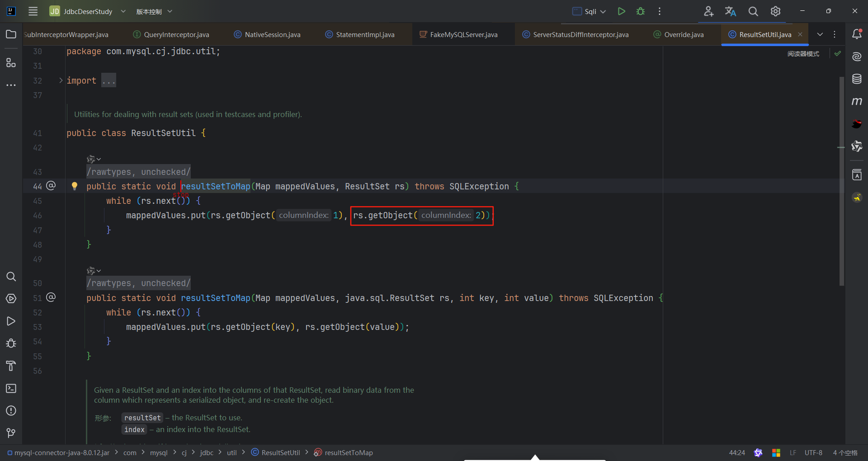Expand the folded import block
Screen dimensions: 868x461
pos(61,80)
